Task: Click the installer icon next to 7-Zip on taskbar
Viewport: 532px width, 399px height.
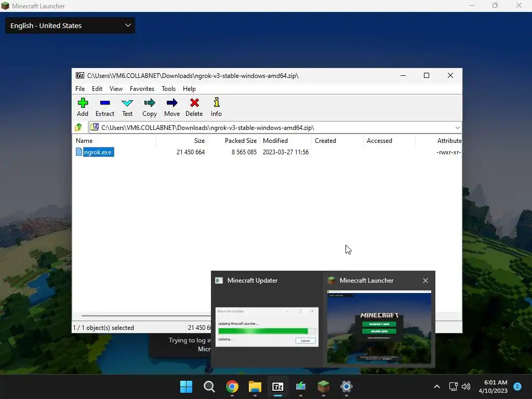Action: coord(301,387)
